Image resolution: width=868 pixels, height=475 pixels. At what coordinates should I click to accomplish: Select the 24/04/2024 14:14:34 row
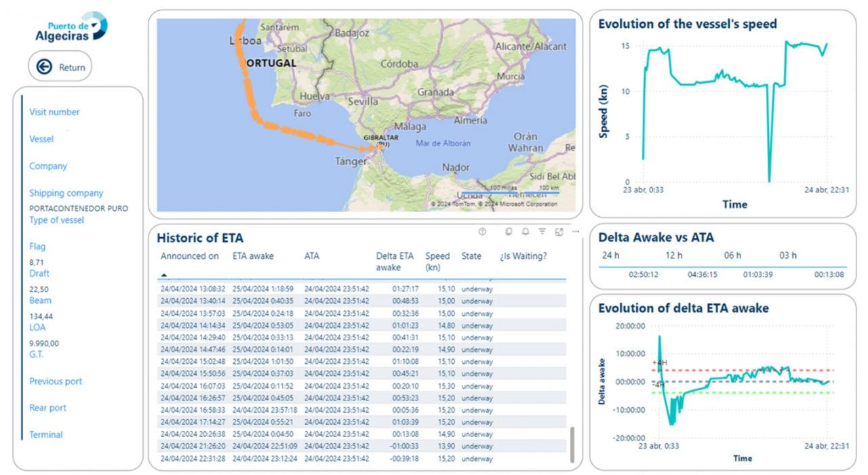362,325
